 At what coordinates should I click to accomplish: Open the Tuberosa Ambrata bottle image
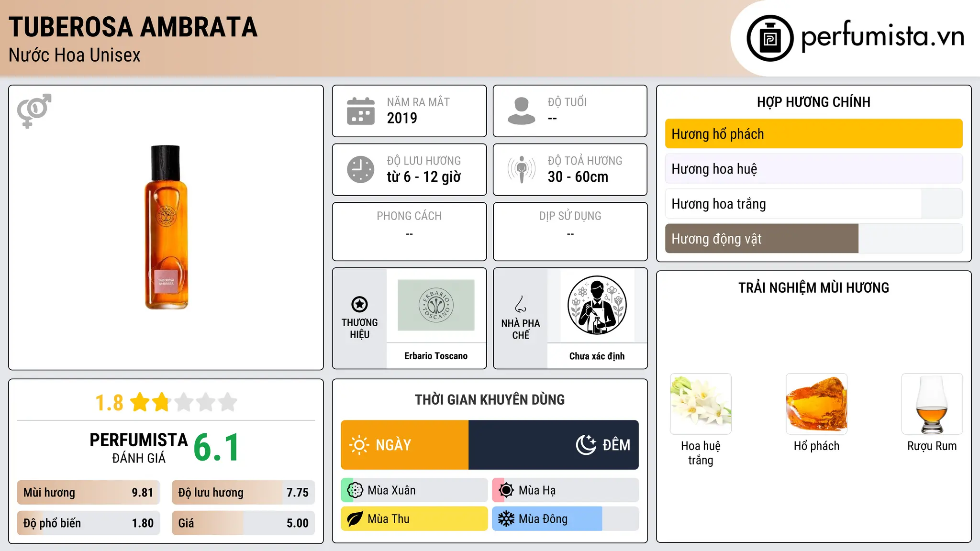point(166,227)
